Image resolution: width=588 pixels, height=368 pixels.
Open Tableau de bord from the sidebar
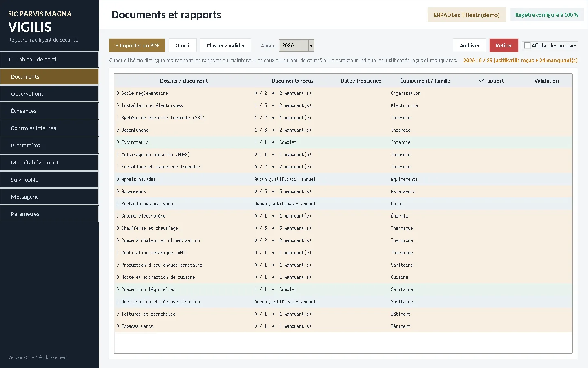click(49, 59)
